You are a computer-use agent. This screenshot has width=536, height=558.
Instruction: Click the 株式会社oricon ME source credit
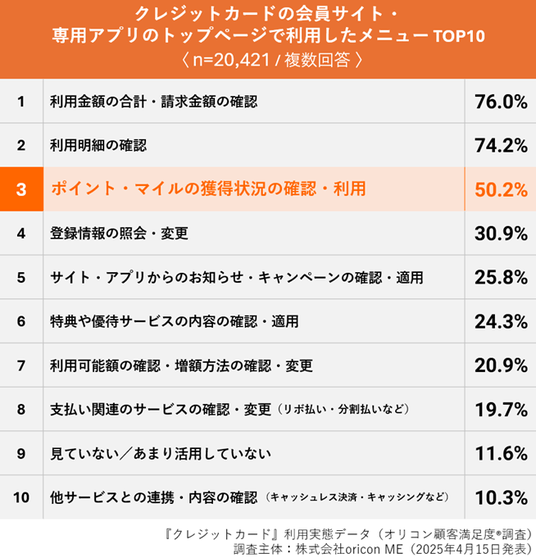click(x=349, y=549)
